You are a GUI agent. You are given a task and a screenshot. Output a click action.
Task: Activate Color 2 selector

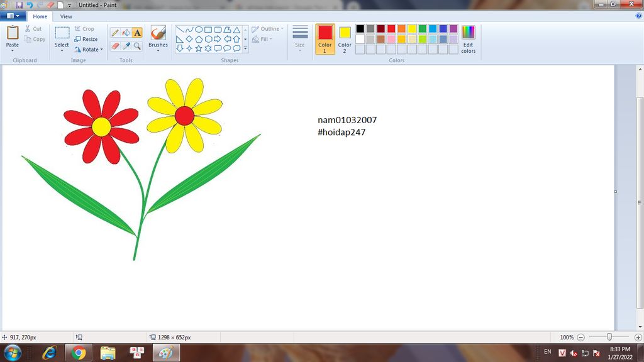point(345,39)
